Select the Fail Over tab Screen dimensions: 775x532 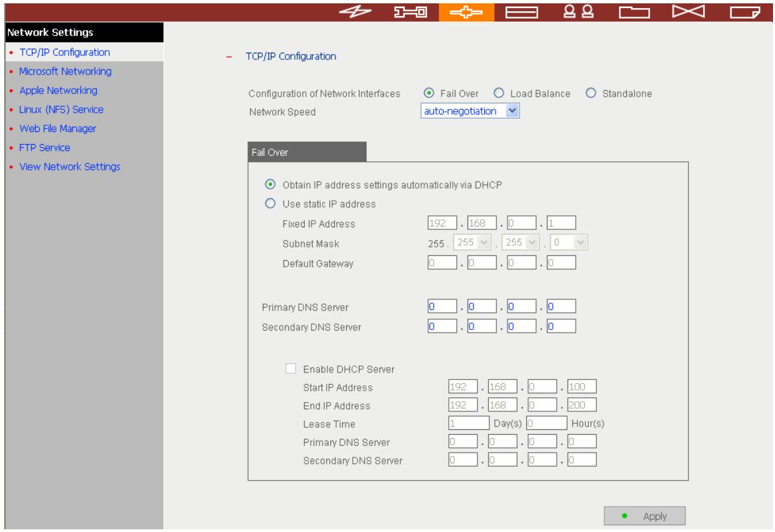pos(307,151)
